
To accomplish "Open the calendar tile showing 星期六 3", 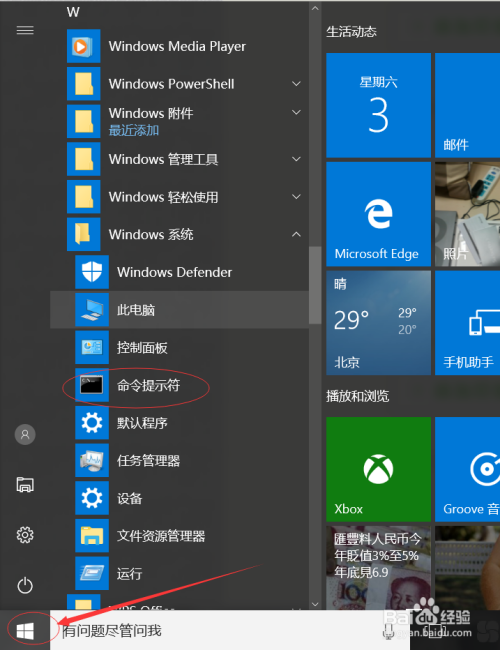I will tap(378, 105).
